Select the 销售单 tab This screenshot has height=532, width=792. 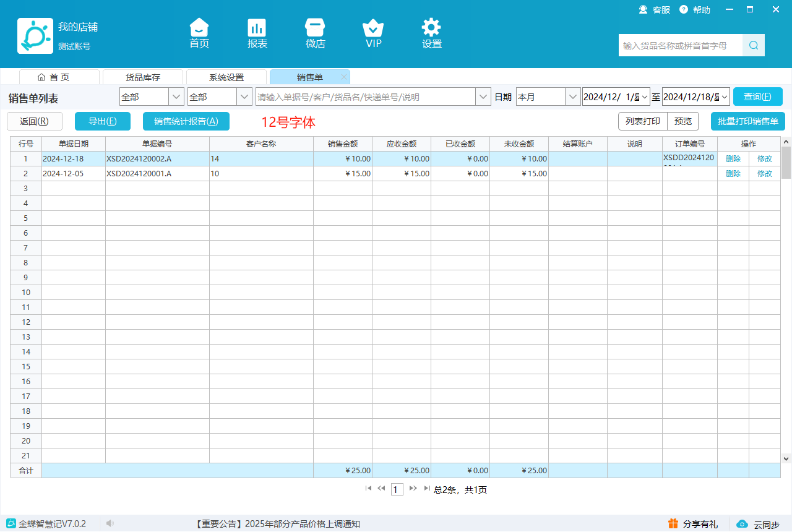(310, 77)
